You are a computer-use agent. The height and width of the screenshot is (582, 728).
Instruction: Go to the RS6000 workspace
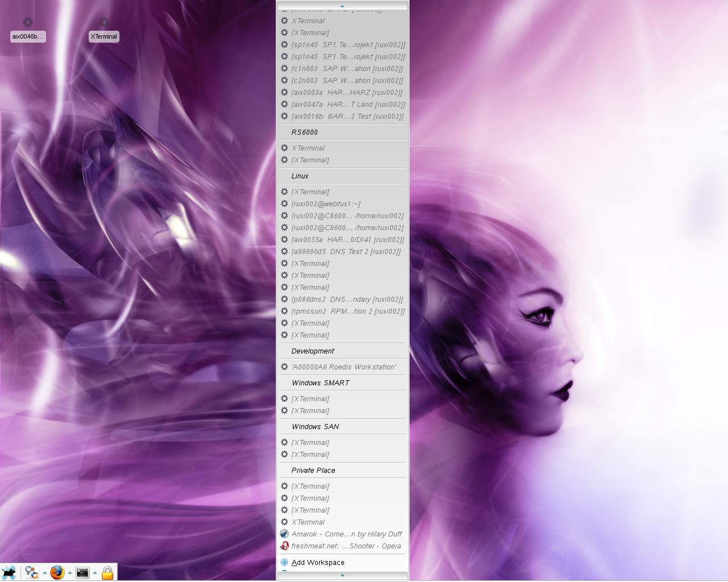(x=304, y=132)
